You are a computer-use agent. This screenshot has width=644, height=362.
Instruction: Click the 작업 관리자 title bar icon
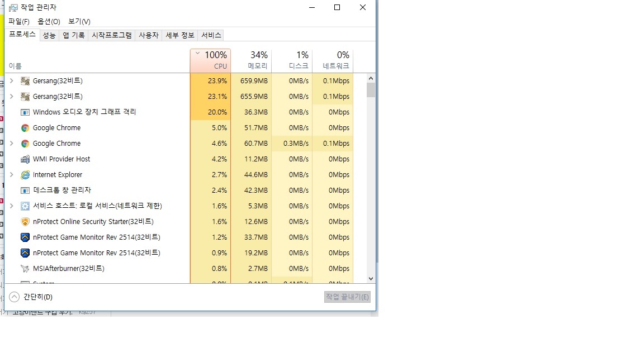point(13,7)
